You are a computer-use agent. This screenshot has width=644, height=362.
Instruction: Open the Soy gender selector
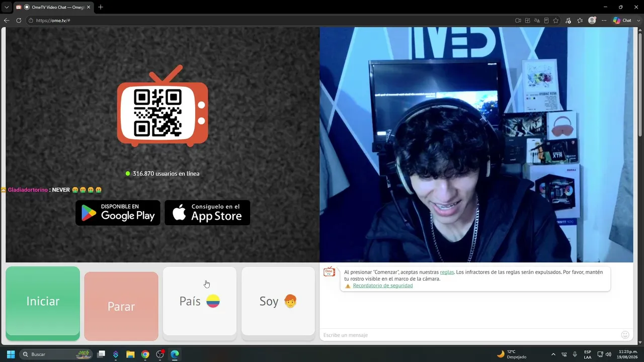point(278,301)
